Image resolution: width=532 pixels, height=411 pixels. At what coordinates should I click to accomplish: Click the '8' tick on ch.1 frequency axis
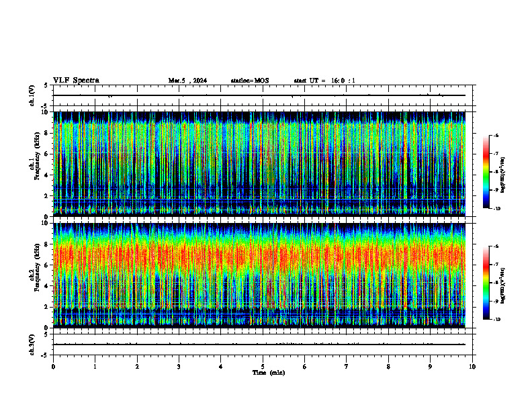pos(47,133)
